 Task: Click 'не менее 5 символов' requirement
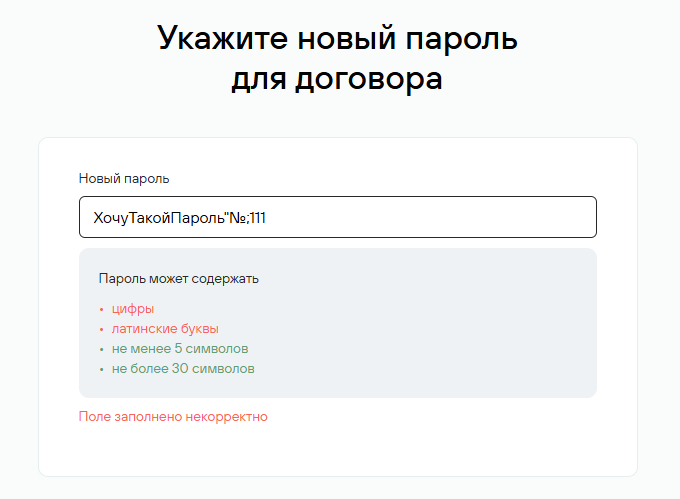tap(180, 349)
